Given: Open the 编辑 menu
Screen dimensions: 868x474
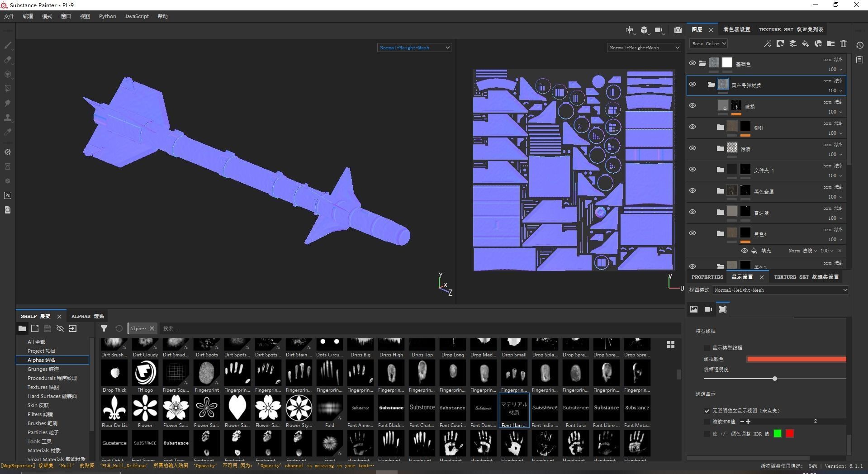Looking at the screenshot, I should pyautogui.click(x=28, y=16).
